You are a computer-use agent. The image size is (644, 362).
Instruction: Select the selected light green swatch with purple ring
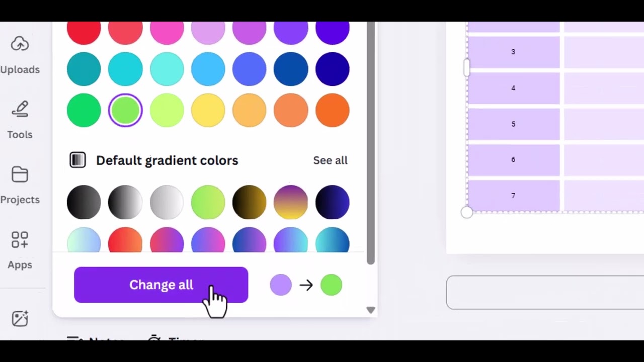coord(125,110)
